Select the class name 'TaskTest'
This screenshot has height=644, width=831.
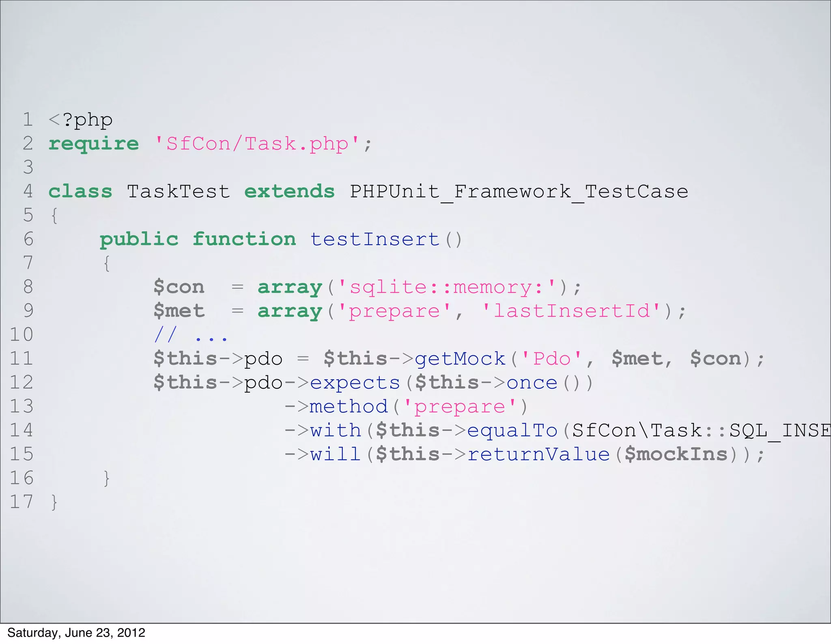coord(178,191)
